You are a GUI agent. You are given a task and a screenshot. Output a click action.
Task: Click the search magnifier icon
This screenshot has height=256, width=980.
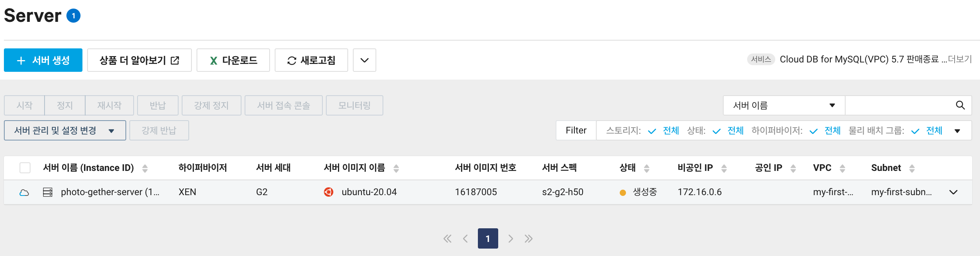coord(960,105)
